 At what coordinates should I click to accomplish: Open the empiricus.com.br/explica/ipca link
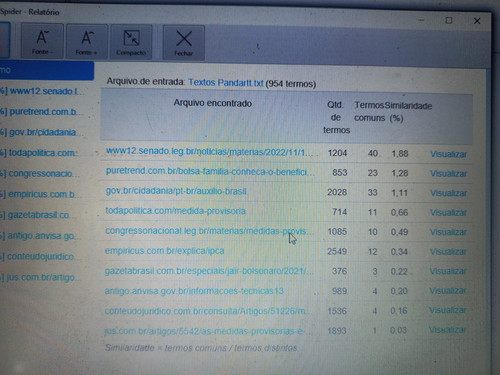coord(165,251)
